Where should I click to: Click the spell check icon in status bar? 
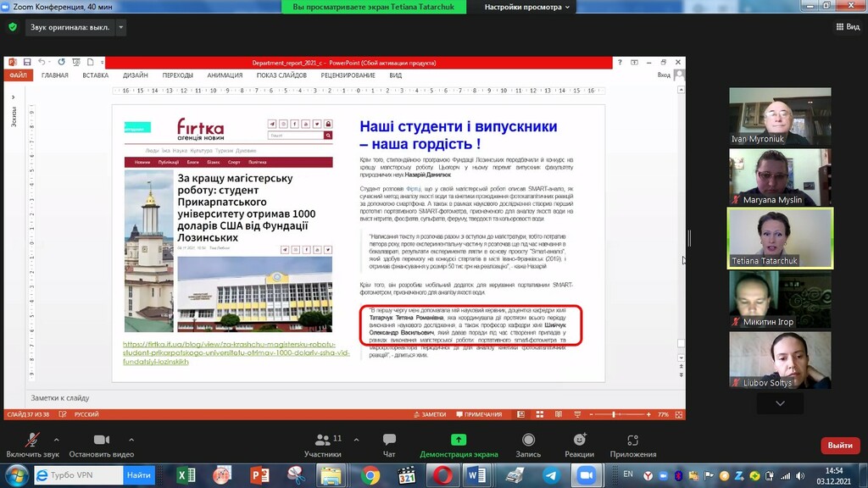click(63, 414)
